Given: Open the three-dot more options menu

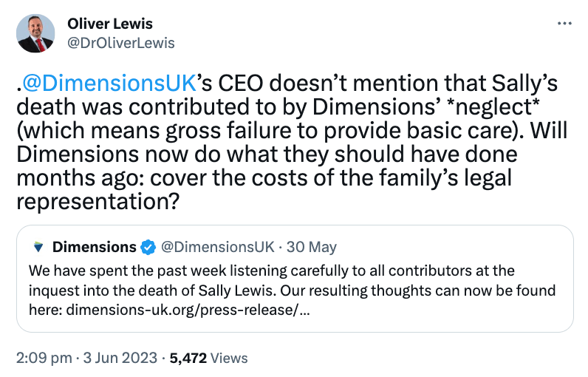Looking at the screenshot, I should (564, 24).
